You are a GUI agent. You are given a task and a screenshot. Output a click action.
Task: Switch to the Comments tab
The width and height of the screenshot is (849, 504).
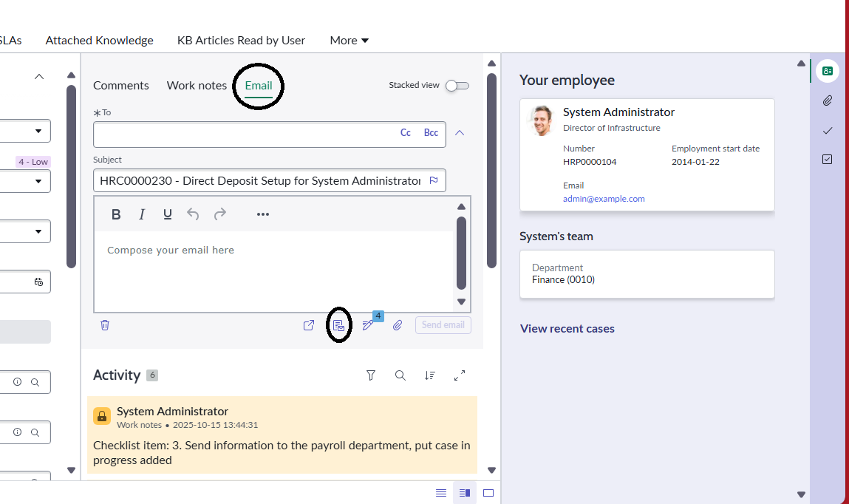coord(120,86)
